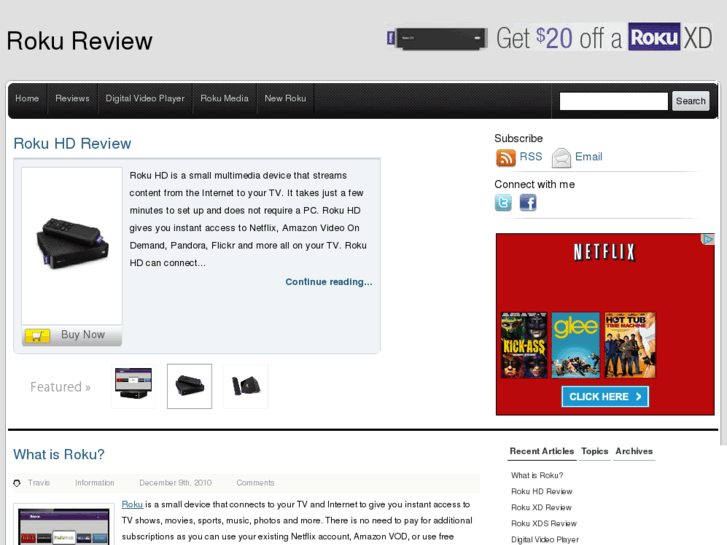727x545 pixels.
Task: Click the Continue reading link
Action: 329,282
